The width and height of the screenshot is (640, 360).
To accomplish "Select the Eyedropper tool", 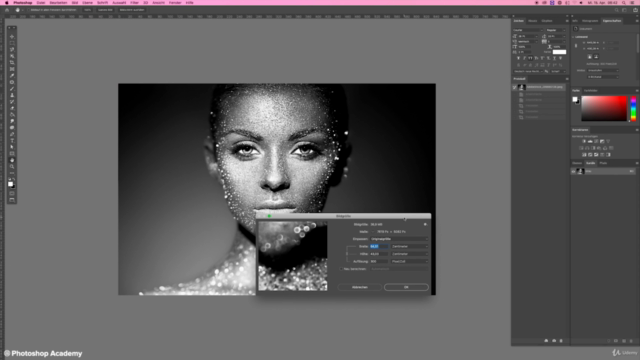I will tap(12, 76).
